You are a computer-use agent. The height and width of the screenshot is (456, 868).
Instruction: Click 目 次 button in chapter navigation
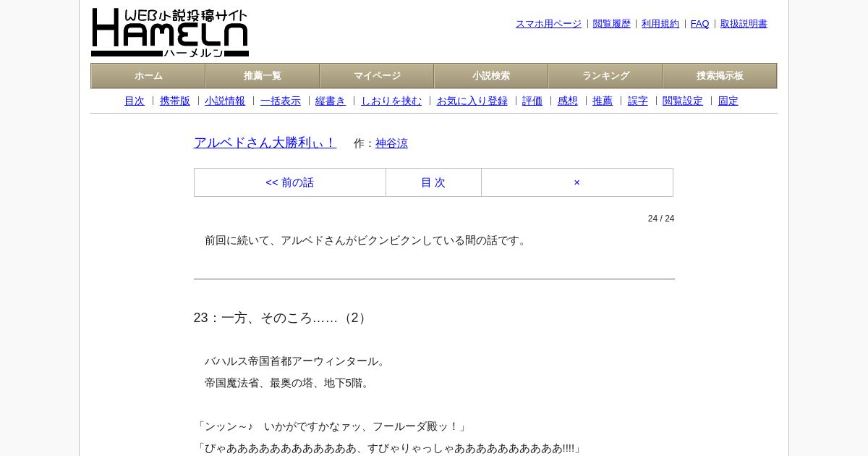point(433,182)
